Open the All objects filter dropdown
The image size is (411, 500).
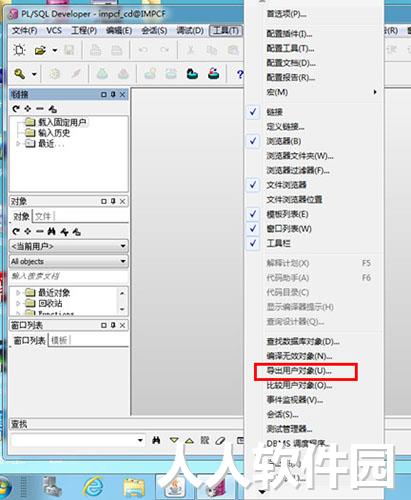coord(69,261)
